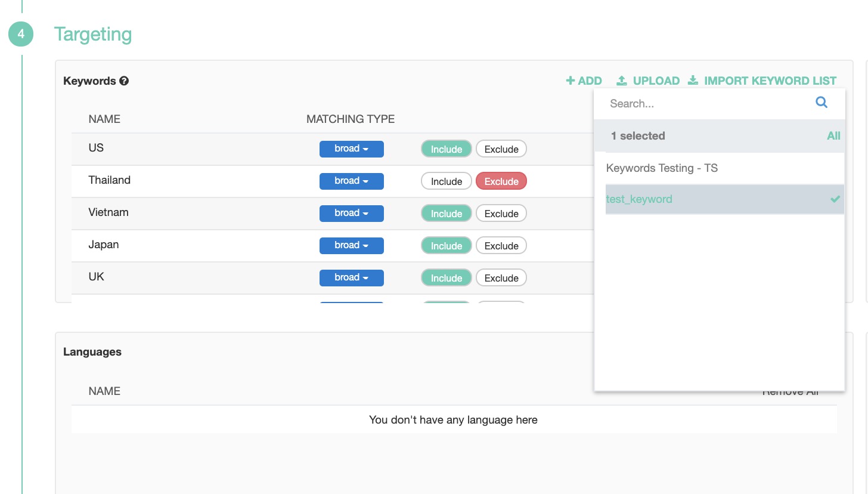Open matching type dropdown for US

coord(351,149)
